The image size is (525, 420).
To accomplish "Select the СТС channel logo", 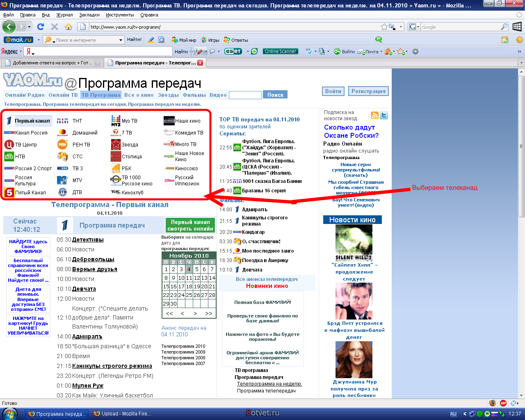I will 62,156.
